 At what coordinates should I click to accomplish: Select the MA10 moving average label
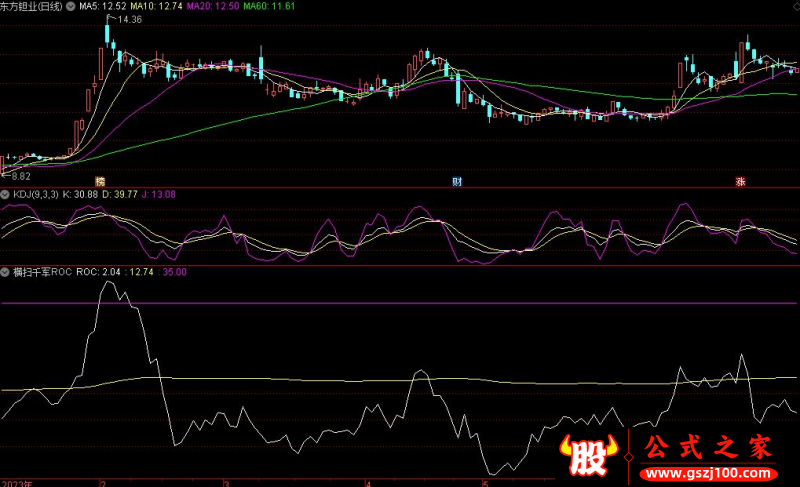(159, 6)
